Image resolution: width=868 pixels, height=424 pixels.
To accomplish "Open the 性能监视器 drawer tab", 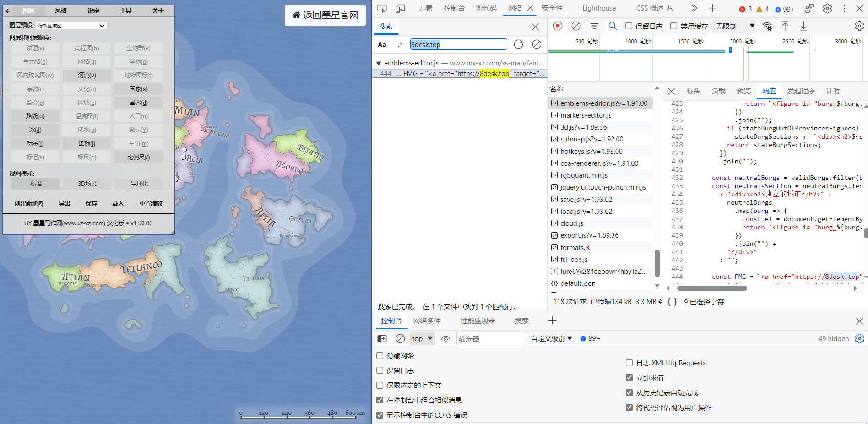I will (477, 321).
